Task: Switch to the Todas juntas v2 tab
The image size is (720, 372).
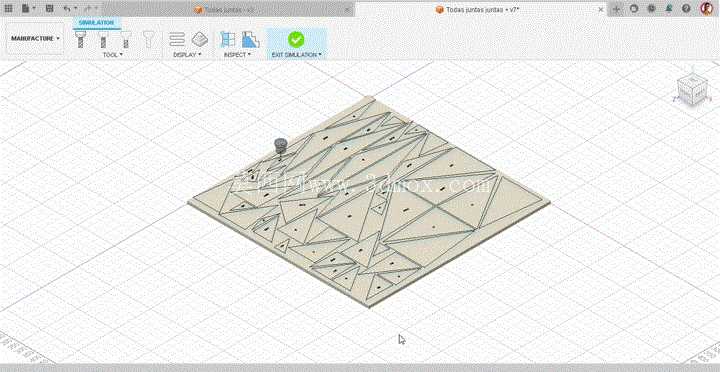Action: [230, 9]
